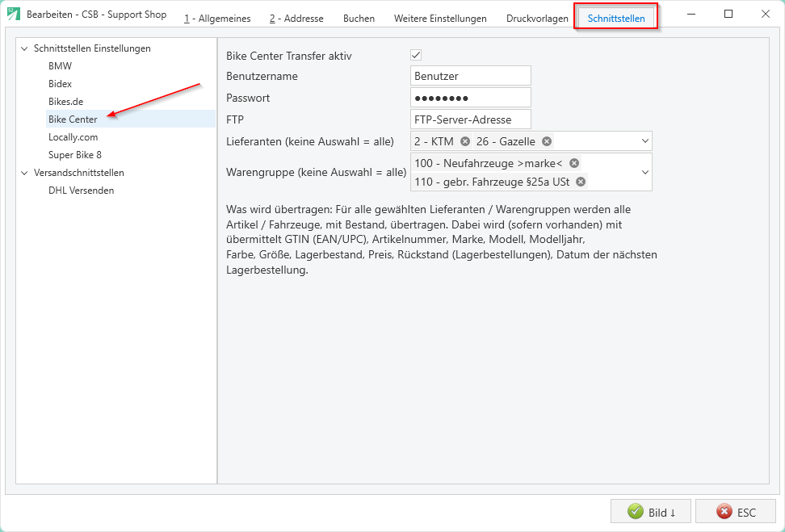Select the Schnittstellen tab
Screen dimensions: 785x532
(x=616, y=19)
